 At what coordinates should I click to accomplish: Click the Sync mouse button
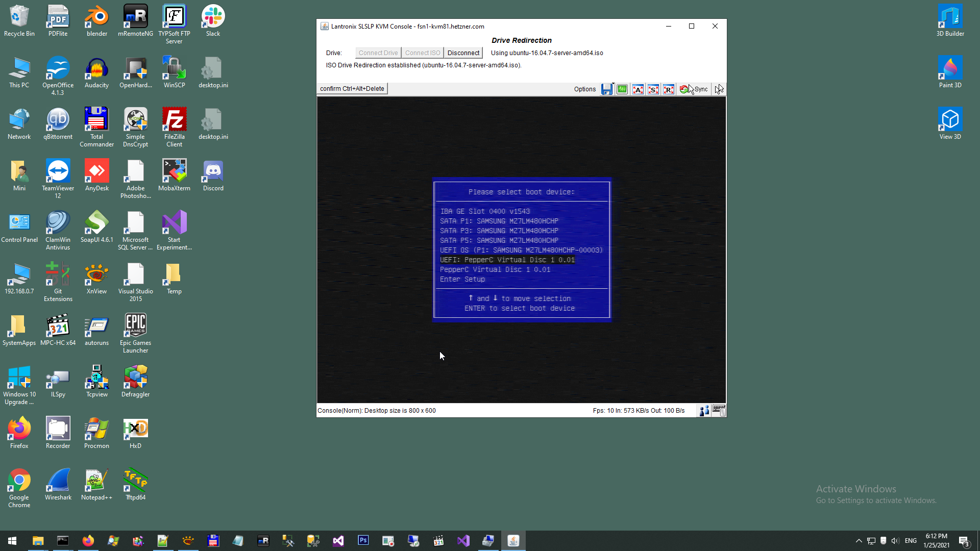pos(694,89)
